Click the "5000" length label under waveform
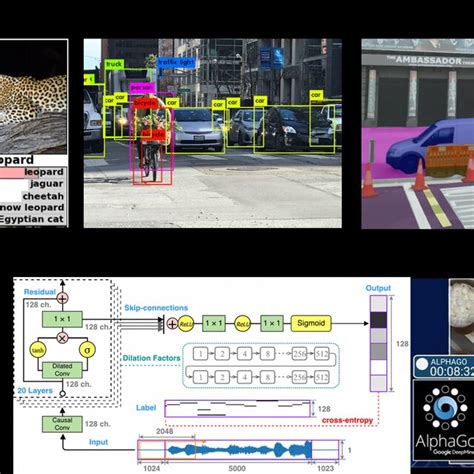The image size is (474, 474). [x=237, y=468]
